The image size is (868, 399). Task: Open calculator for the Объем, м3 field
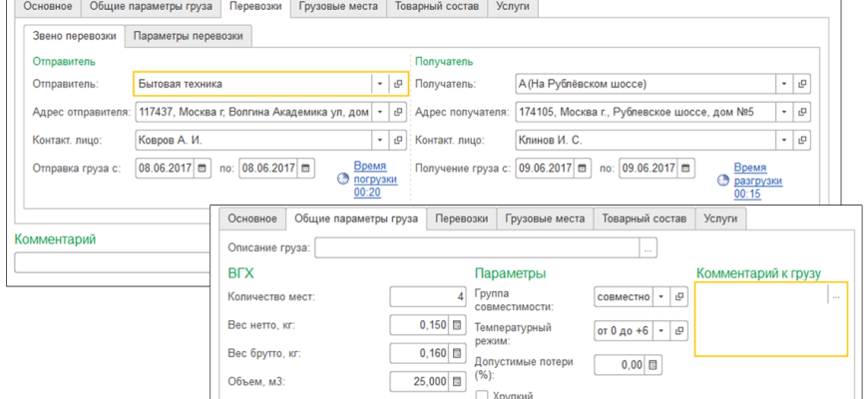pyautogui.click(x=458, y=380)
